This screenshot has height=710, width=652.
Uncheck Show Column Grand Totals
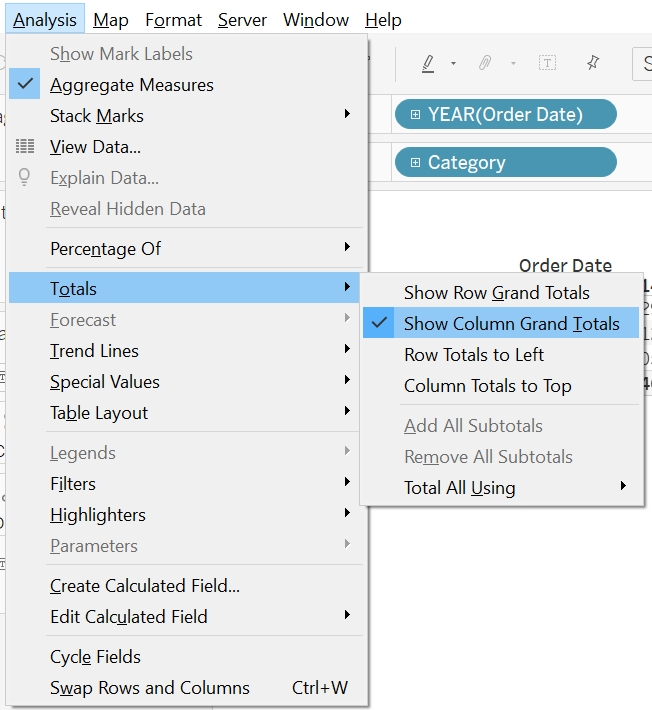(x=511, y=324)
